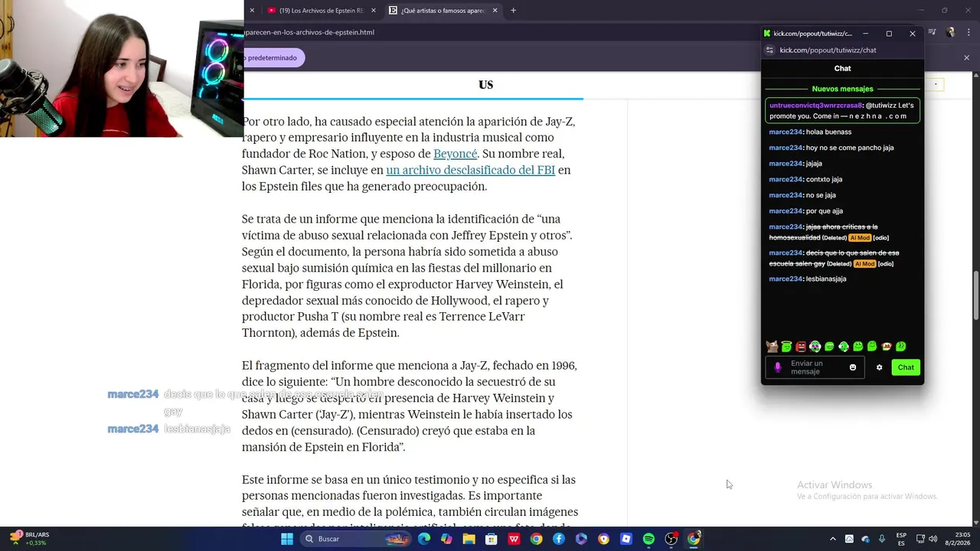Close the '¿Qué artistas o famosos' tab
This screenshot has width=980, height=551.
point(495,11)
